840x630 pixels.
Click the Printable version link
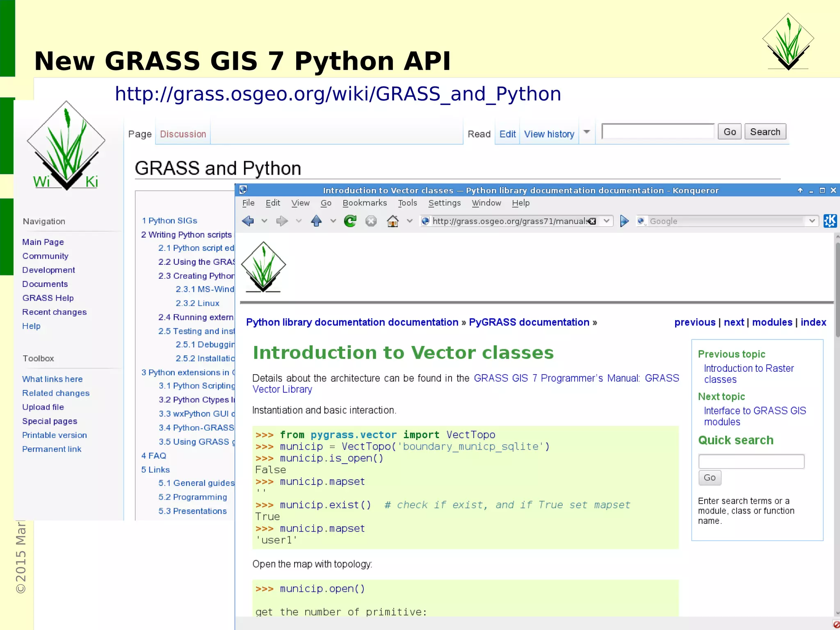tap(55, 435)
